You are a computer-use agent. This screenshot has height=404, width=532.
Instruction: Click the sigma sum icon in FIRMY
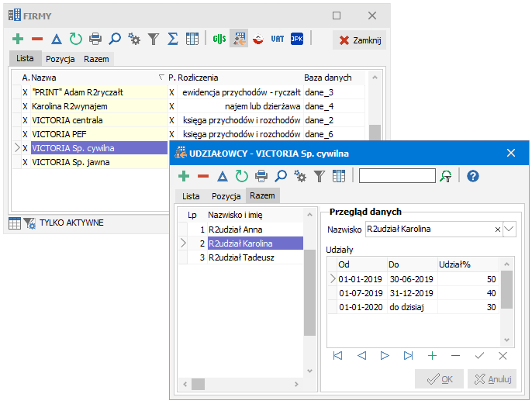(173, 39)
